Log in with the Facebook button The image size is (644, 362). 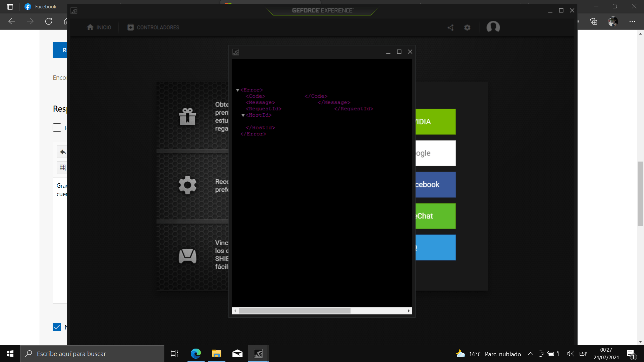tap(435, 185)
